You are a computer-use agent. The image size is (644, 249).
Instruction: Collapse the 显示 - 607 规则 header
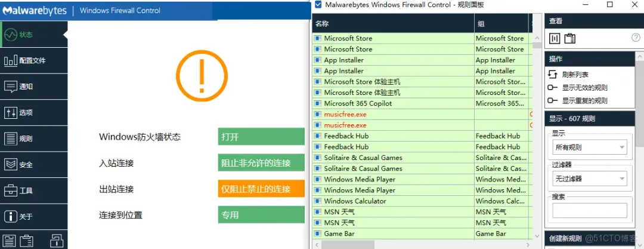pos(590,119)
